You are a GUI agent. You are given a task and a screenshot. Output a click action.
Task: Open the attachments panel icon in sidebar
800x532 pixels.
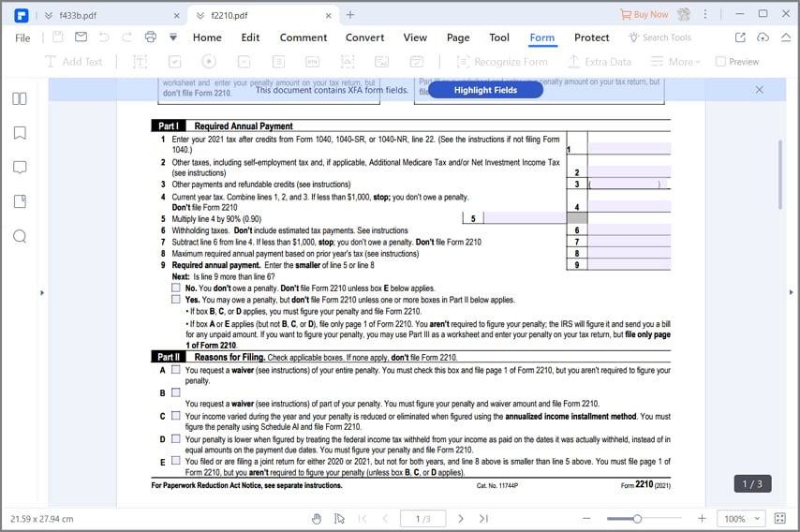[20, 201]
